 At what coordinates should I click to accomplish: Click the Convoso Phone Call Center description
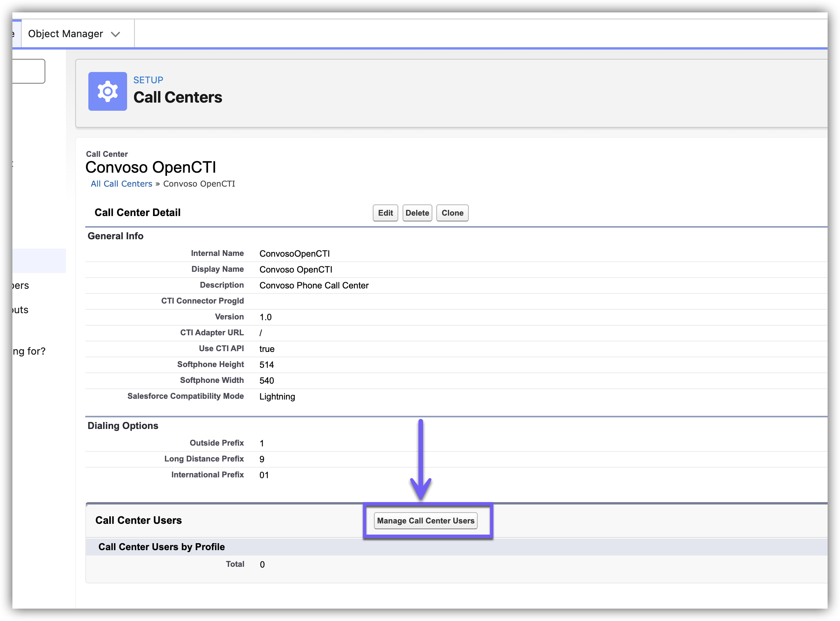tap(314, 285)
